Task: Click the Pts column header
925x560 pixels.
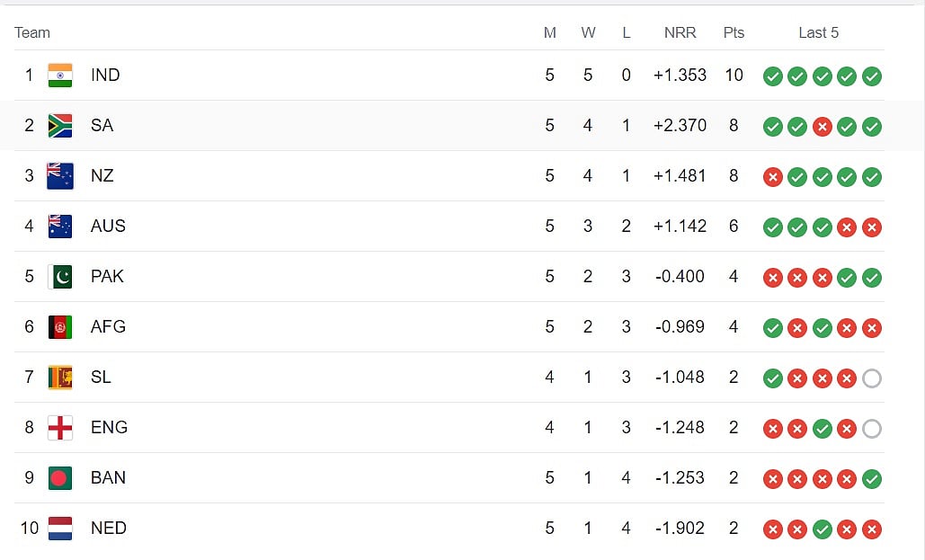Action: point(734,32)
